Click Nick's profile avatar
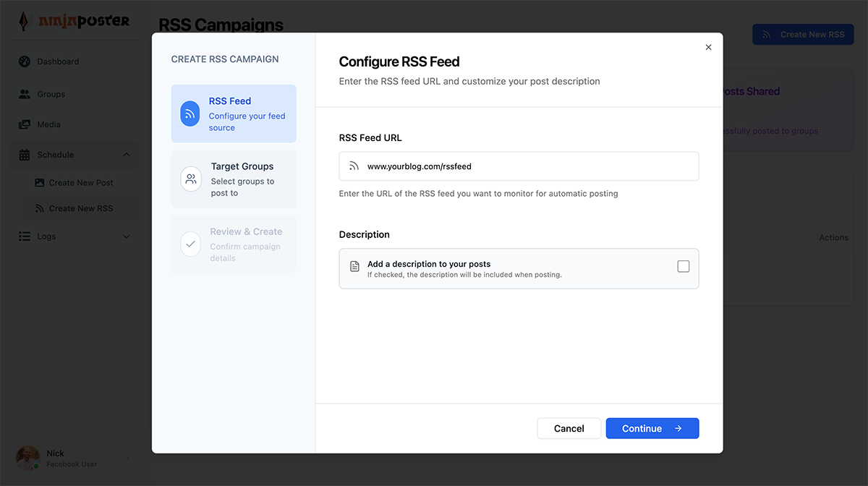 pos(28,458)
